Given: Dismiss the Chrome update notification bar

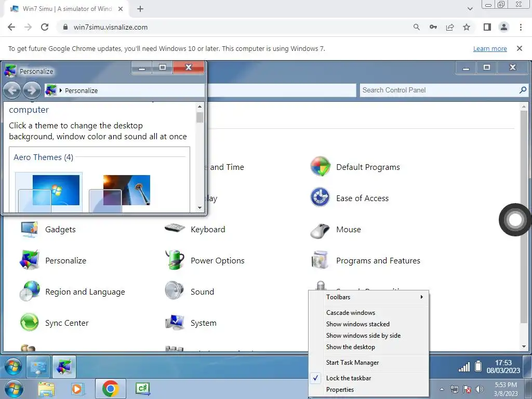Looking at the screenshot, I should pyautogui.click(x=520, y=48).
